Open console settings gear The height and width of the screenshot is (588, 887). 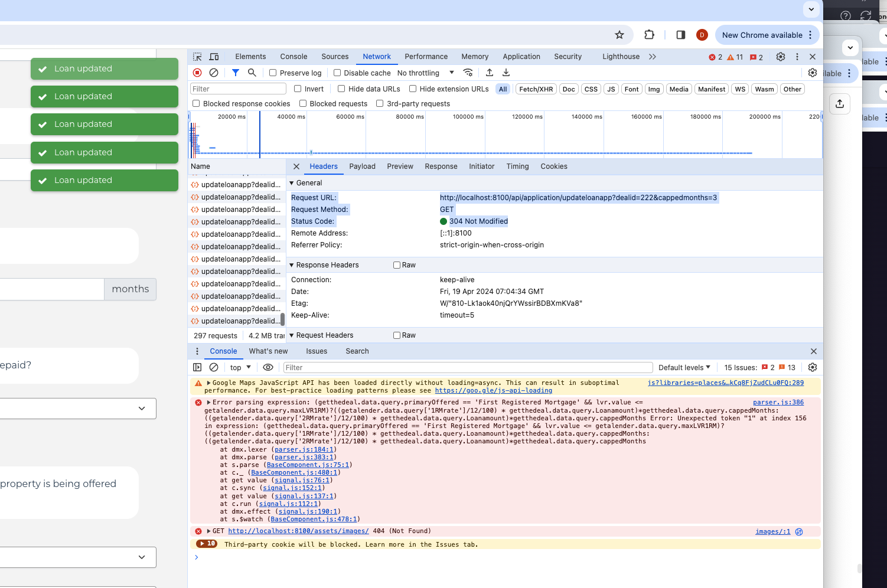coord(813,367)
